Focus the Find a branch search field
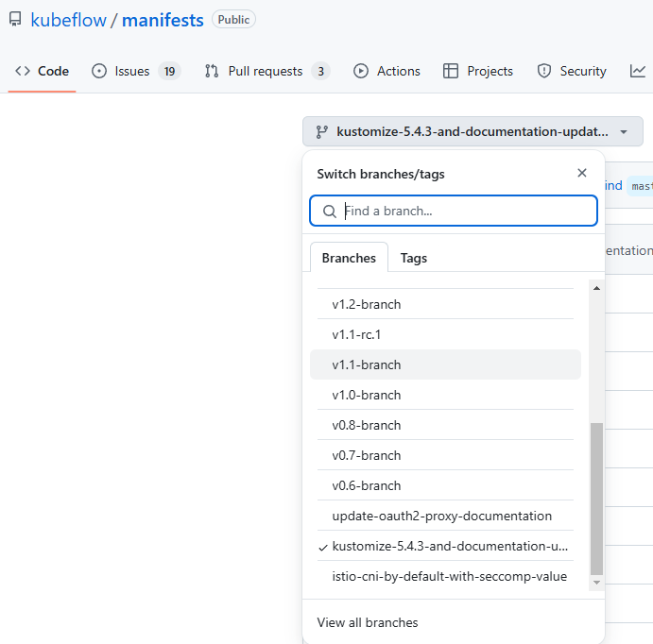653x644 pixels. (x=454, y=211)
